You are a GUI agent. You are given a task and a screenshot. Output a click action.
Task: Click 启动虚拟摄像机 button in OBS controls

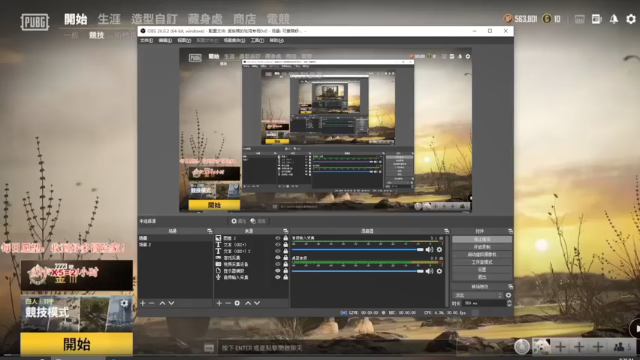tap(482, 254)
